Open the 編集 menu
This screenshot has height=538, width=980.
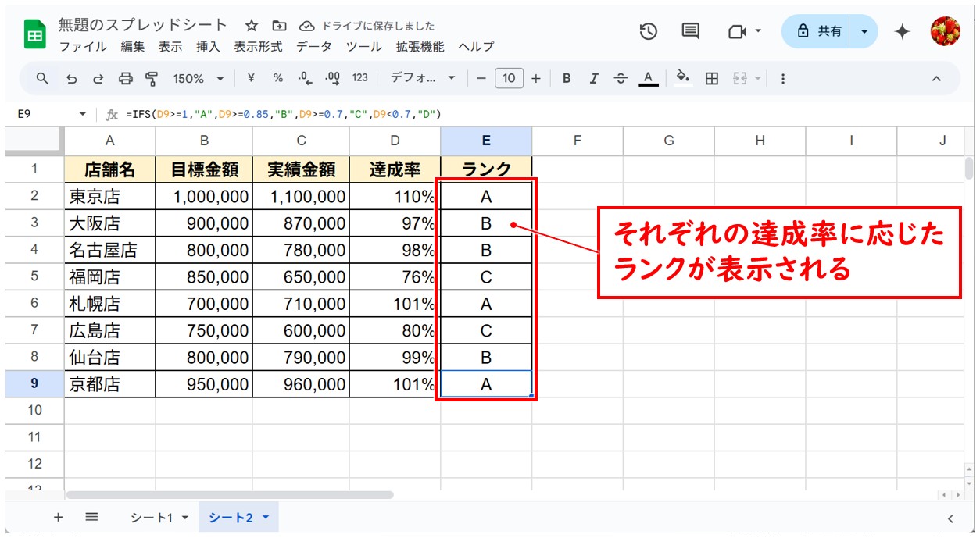(x=133, y=47)
